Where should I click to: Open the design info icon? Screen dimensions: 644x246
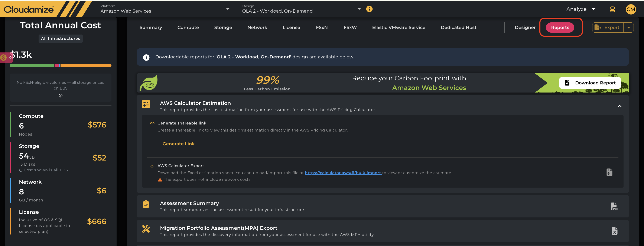coord(369,9)
